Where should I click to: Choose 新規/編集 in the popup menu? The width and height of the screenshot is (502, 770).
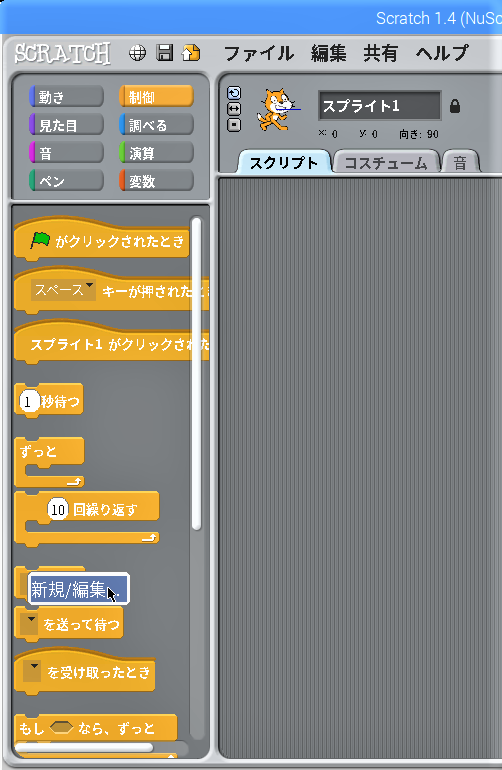click(79, 588)
